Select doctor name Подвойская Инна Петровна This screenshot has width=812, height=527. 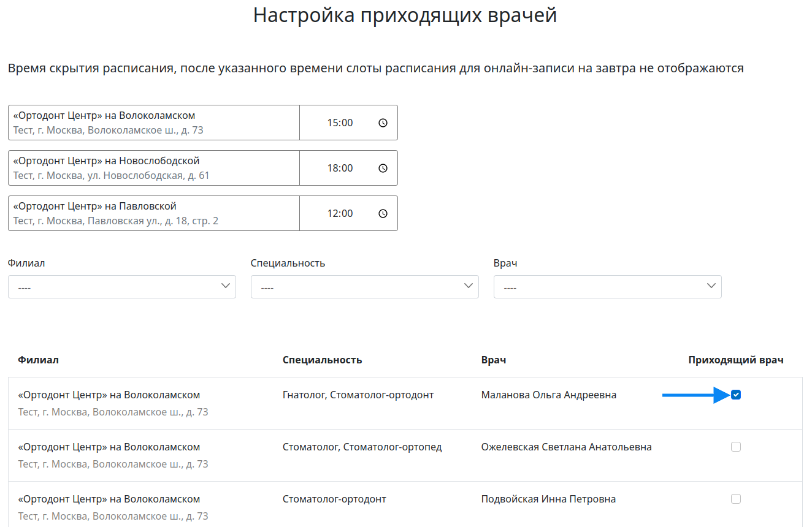(x=548, y=499)
